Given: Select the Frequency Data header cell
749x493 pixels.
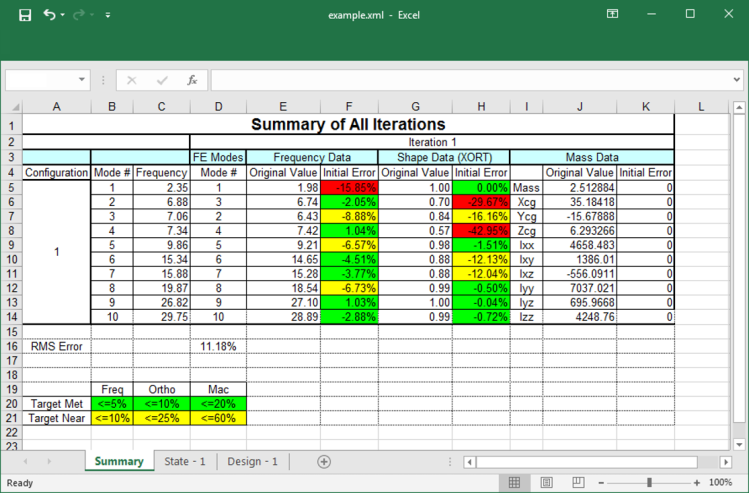Looking at the screenshot, I should [x=312, y=157].
